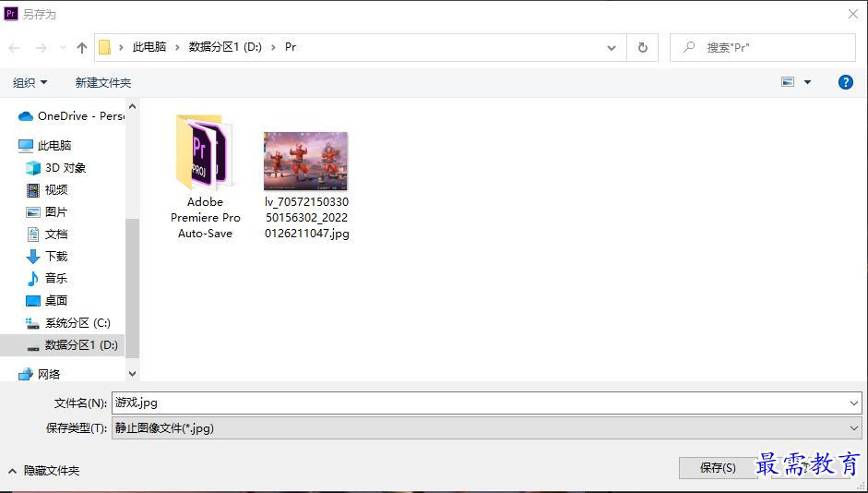Click the Premiere Pr title bar icon

tap(11, 14)
